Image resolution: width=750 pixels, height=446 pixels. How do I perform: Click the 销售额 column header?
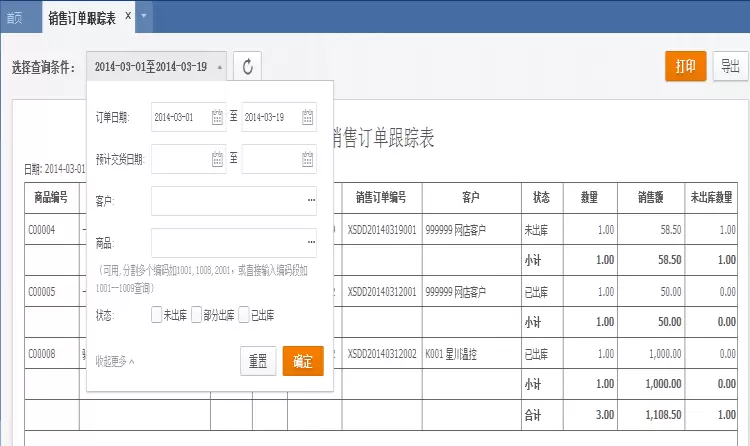[x=651, y=197]
